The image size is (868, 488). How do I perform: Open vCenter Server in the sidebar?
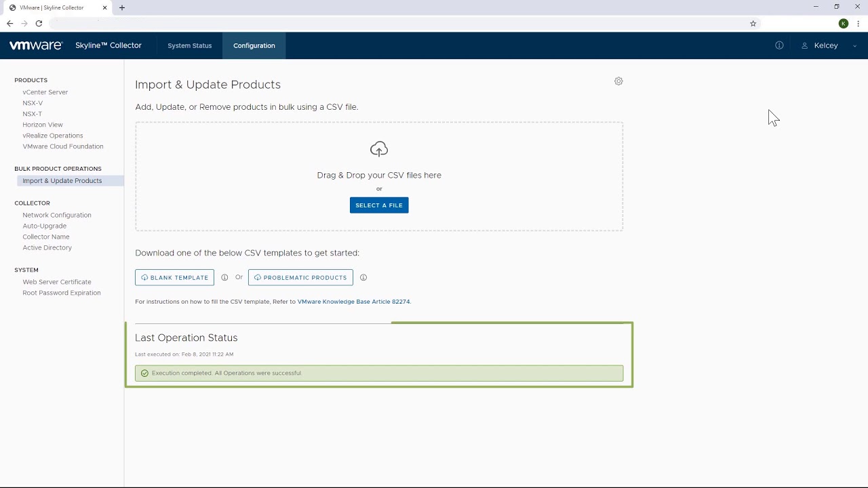(x=45, y=92)
